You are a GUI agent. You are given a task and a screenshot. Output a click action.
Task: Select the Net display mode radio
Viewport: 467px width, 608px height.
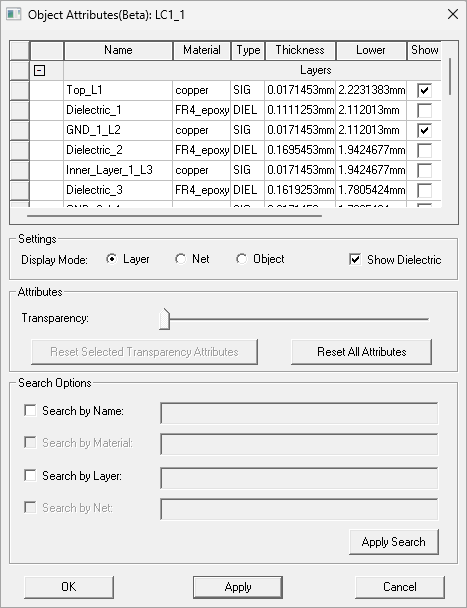pyautogui.click(x=180, y=259)
